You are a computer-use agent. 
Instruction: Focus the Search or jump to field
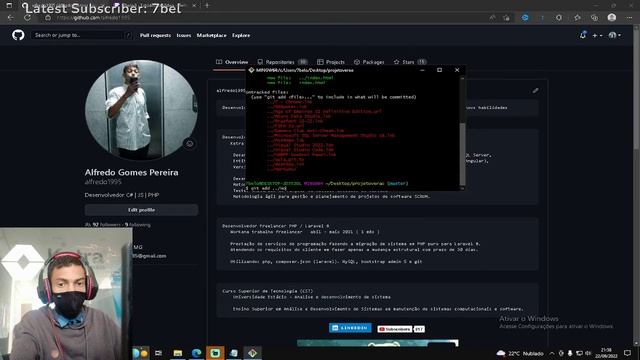point(82,36)
